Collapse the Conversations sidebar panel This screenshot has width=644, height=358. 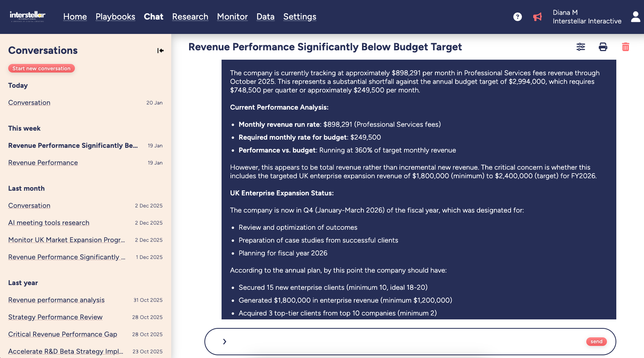tap(160, 51)
